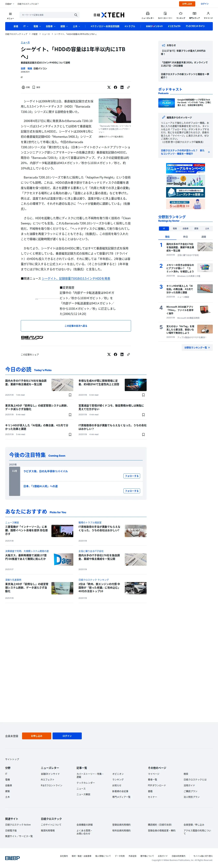Click the orange お申し込み button at top
The image size is (218, 868).
tap(187, 4)
